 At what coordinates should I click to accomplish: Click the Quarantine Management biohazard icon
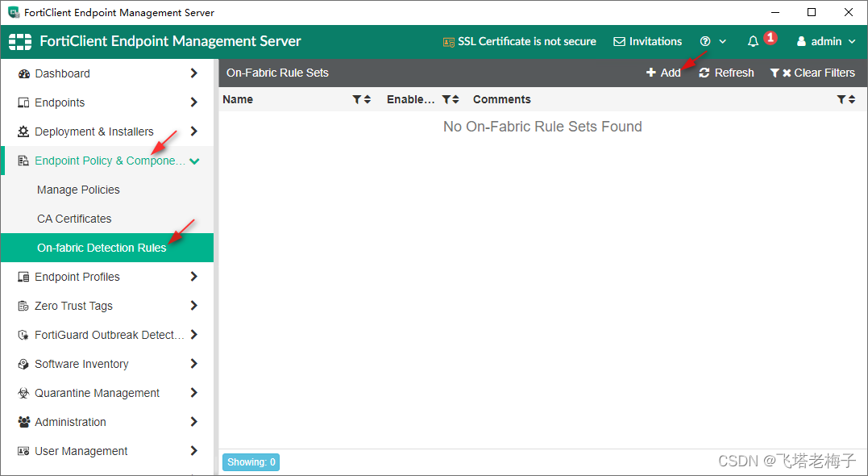pos(24,393)
